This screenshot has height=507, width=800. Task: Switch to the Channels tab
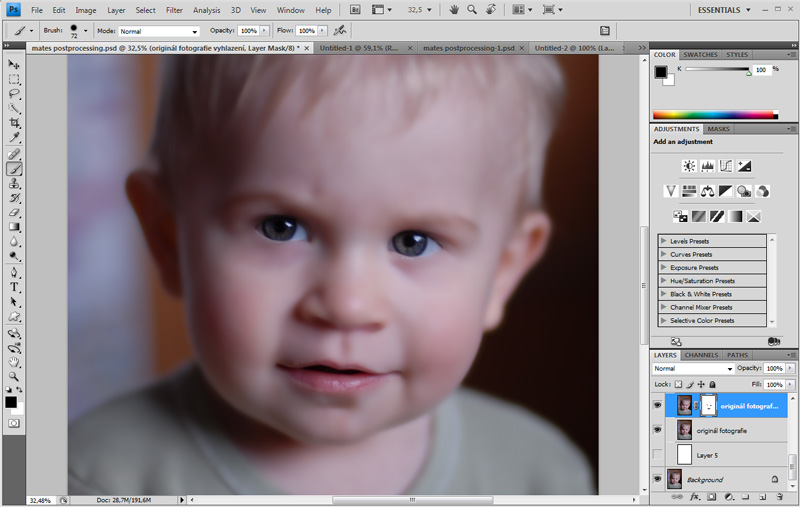[x=701, y=355]
